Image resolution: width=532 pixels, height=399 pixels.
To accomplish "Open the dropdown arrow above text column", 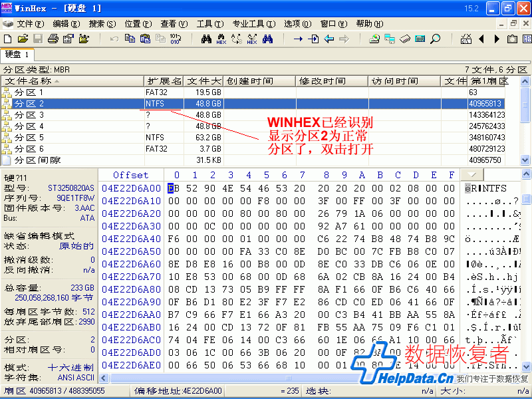I will pyautogui.click(x=472, y=175).
